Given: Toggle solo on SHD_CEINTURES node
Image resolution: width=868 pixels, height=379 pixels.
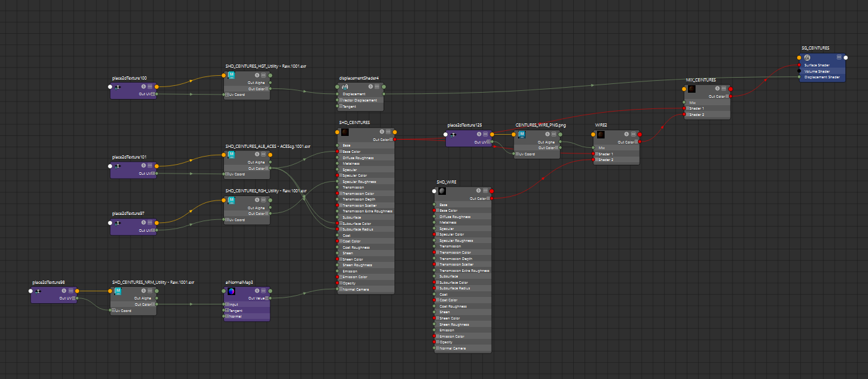Looking at the screenshot, I should [382, 132].
